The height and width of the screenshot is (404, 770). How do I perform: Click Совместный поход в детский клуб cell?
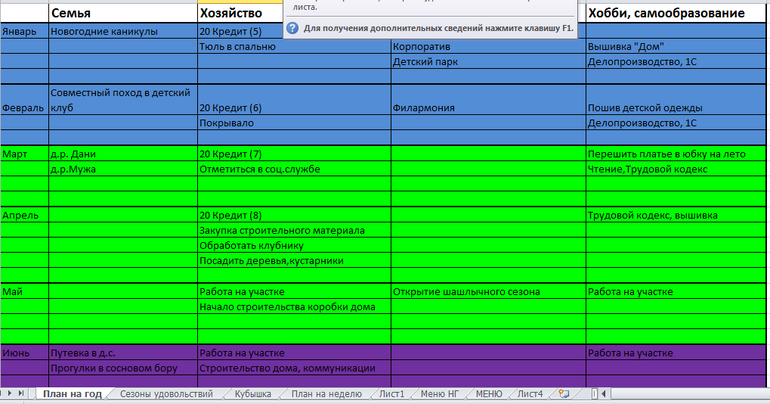click(x=123, y=100)
